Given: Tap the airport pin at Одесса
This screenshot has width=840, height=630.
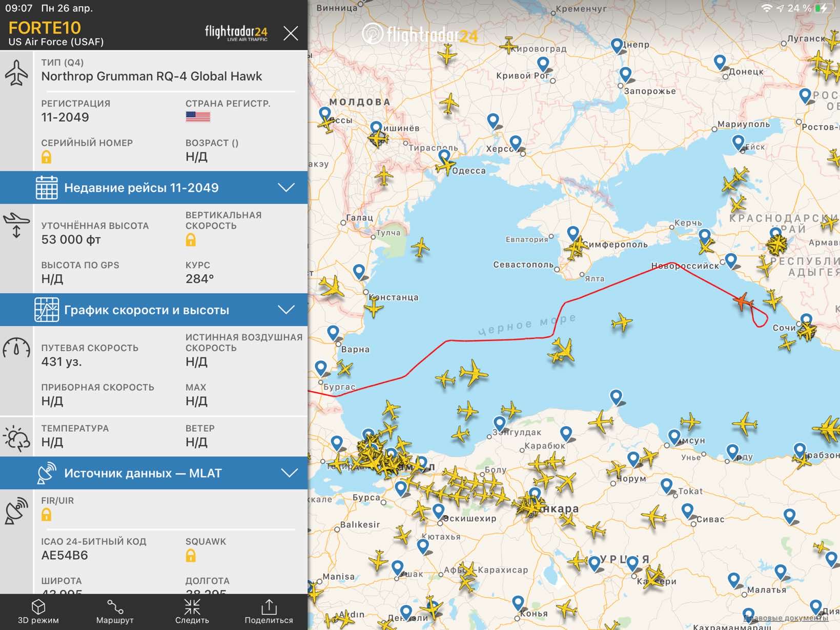Looking at the screenshot, I should [444, 156].
